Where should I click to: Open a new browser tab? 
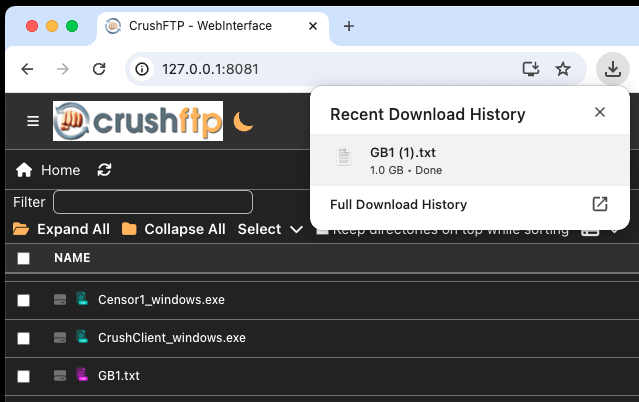349,26
